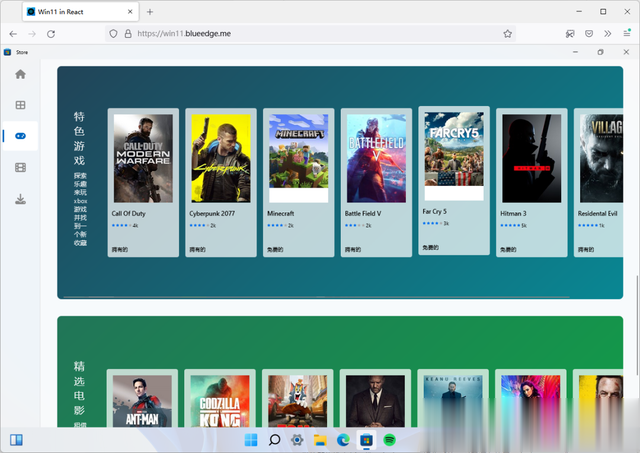640x453 pixels.
Task: Open the Windows Start button in taskbar
Action: point(251,440)
